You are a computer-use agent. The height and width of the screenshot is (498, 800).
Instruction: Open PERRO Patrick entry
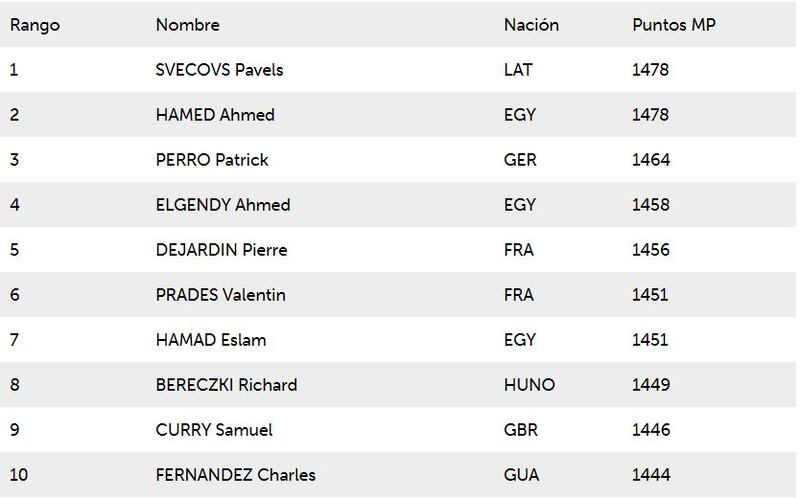(212, 160)
